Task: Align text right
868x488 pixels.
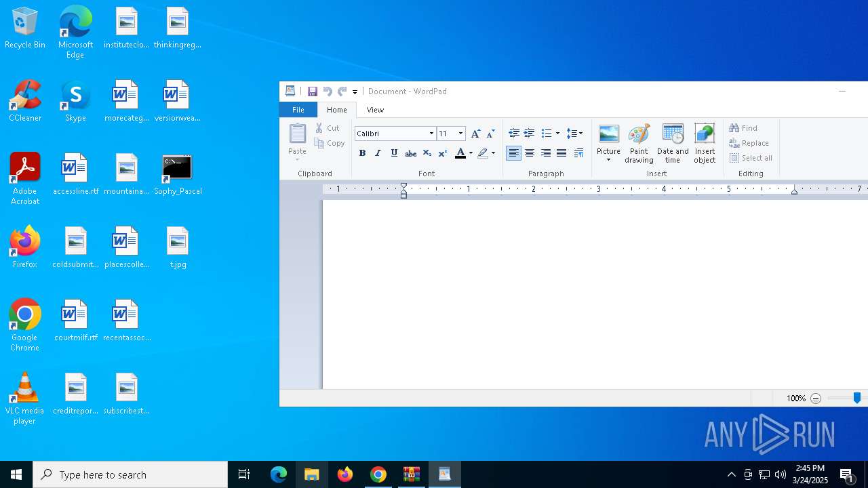Action: click(546, 153)
